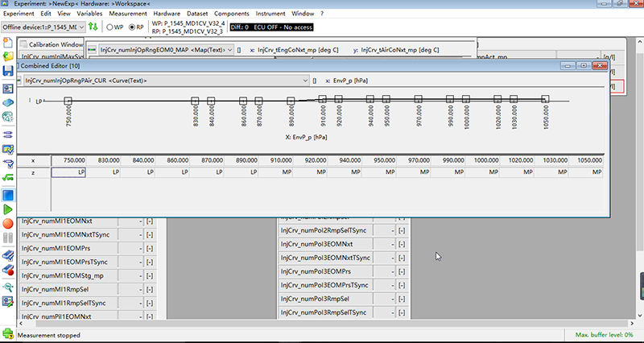The width and height of the screenshot is (644, 343).
Task: Open the display configuration checkmark icon
Action: [8, 149]
